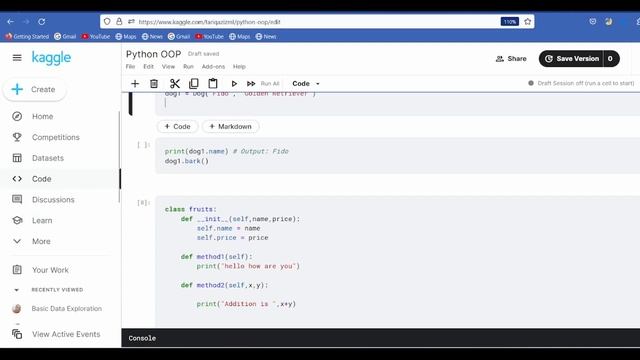This screenshot has height=360, width=640.
Task: Reload the page with the refresh icon
Action: coord(42,22)
